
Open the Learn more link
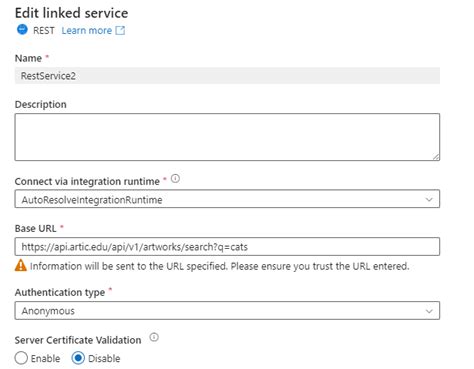click(87, 30)
